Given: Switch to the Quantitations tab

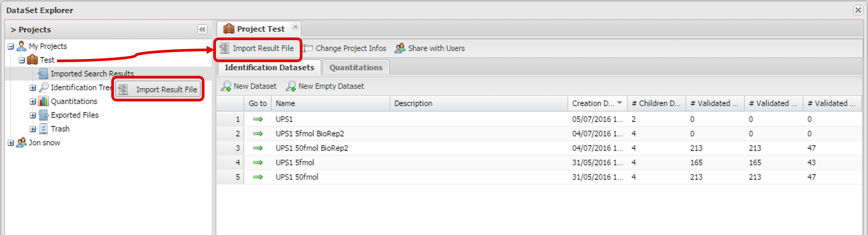Looking at the screenshot, I should [x=355, y=67].
